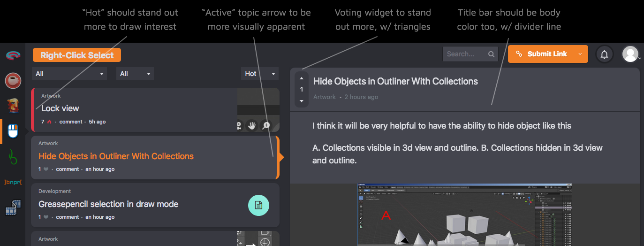Expand the Submit Link arrow menu

click(580, 54)
